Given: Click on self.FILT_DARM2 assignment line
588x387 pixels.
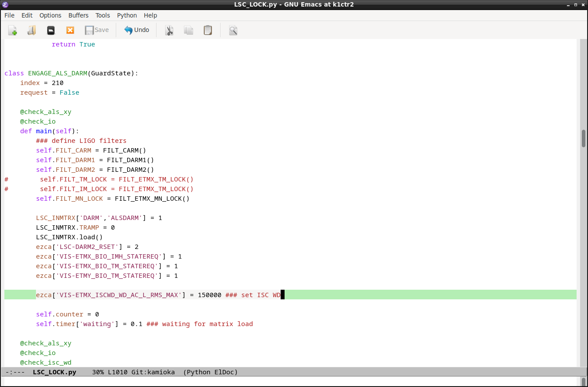Looking at the screenshot, I should [95, 170].
